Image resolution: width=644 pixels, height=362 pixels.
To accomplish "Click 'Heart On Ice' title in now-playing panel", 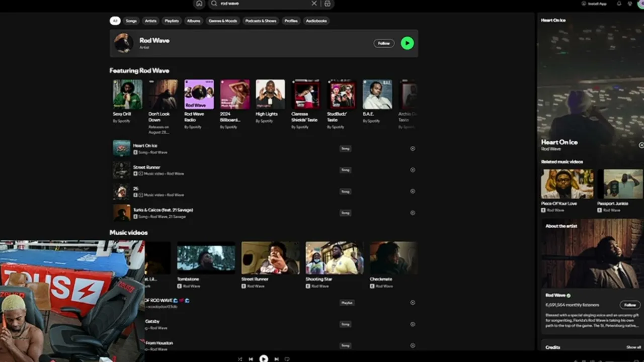I will click(559, 142).
